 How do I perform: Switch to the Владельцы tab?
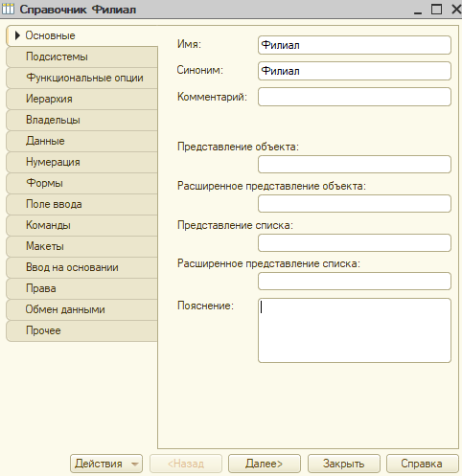pyautogui.click(x=81, y=120)
